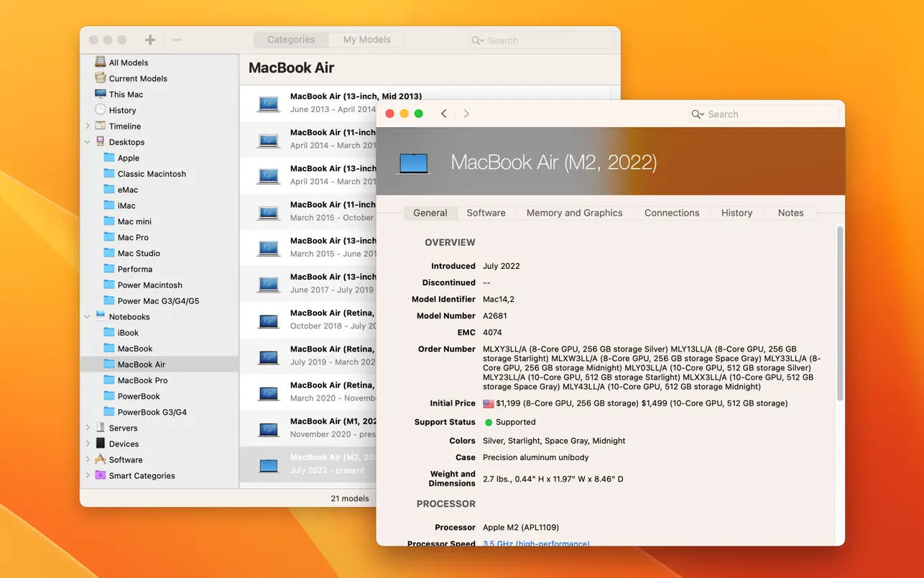Image resolution: width=924 pixels, height=578 pixels.
Task: Open search options in main window search
Action: pyautogui.click(x=477, y=40)
